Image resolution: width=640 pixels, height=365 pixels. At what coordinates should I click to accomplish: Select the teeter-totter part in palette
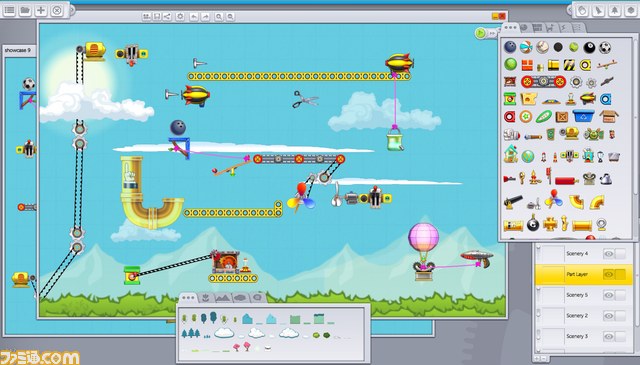(x=607, y=65)
